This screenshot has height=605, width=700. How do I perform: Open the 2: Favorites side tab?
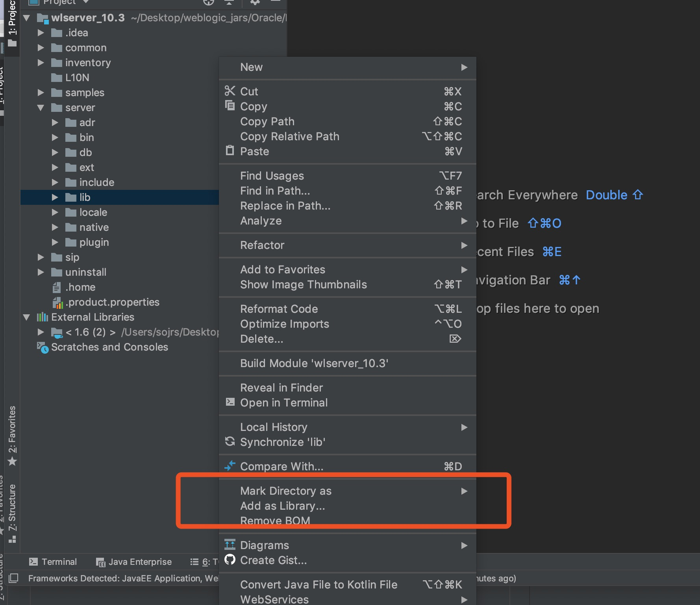pyautogui.click(x=13, y=436)
